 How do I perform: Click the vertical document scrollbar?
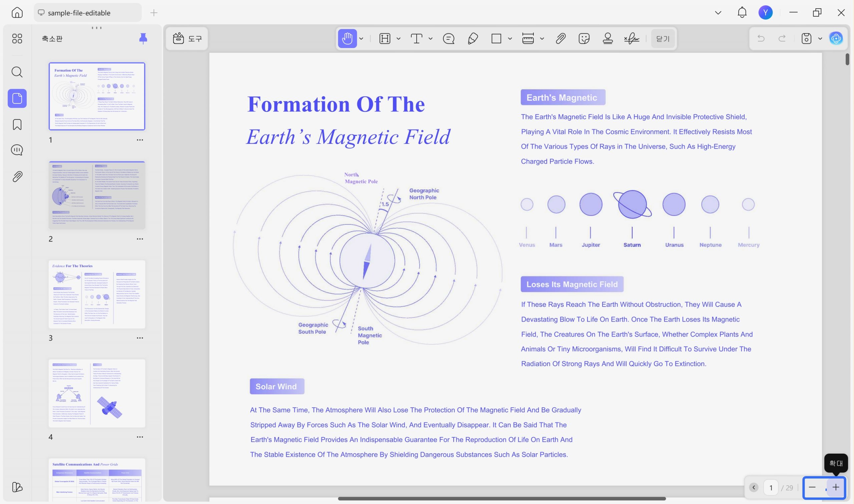coord(848,59)
